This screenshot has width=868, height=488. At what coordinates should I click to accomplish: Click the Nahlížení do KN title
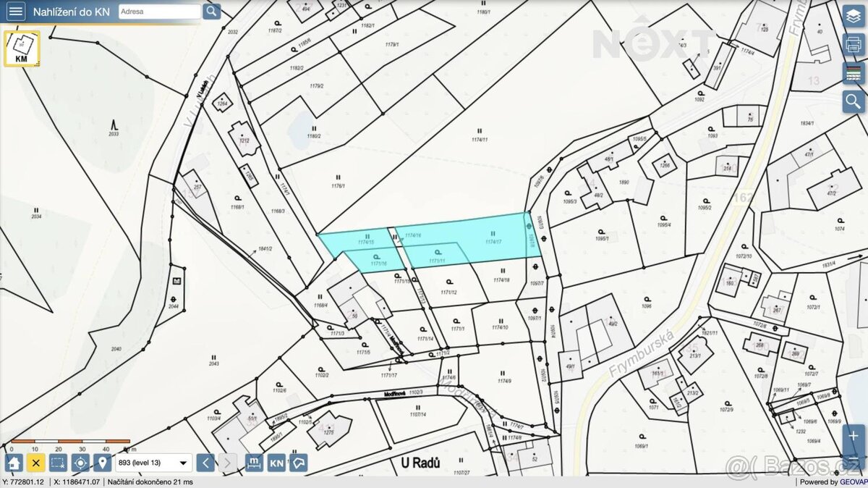71,12
